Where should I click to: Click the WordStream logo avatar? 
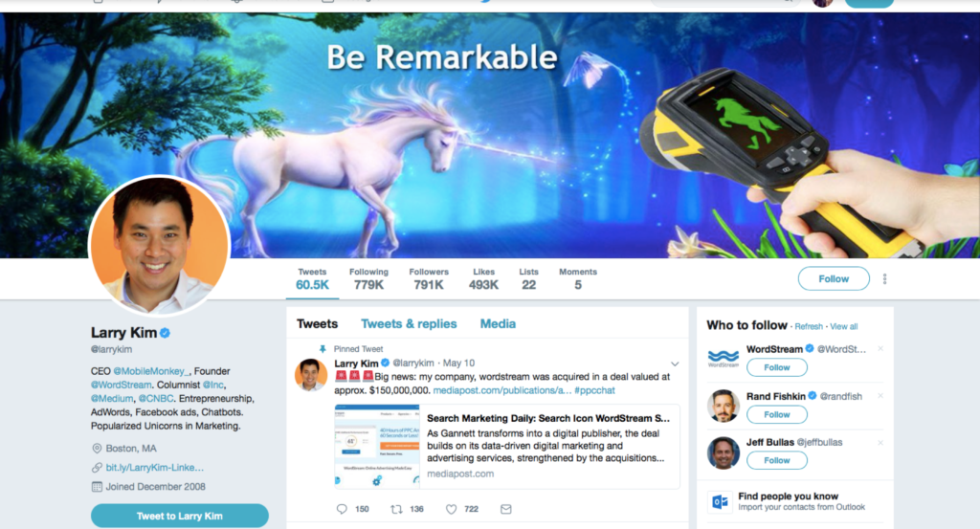(x=724, y=358)
